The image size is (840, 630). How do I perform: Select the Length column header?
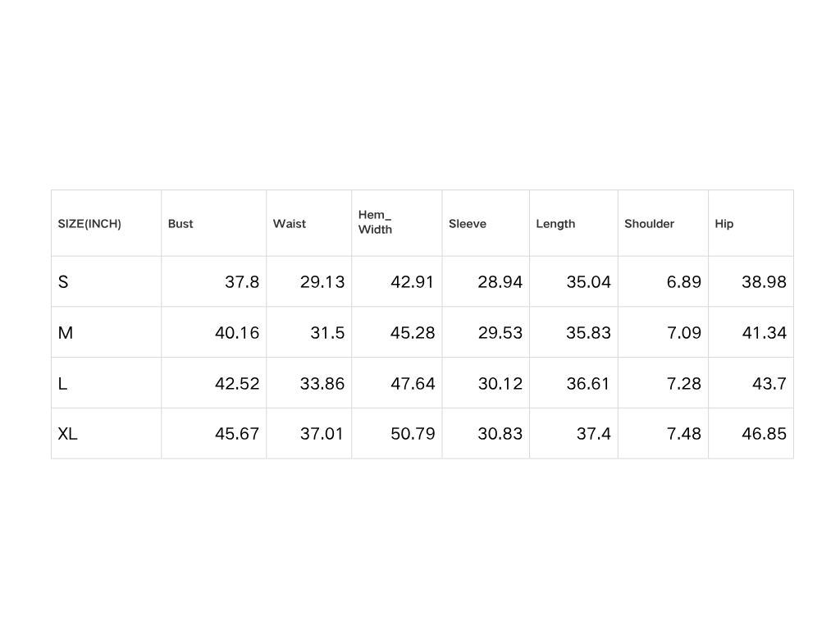pyautogui.click(x=555, y=224)
